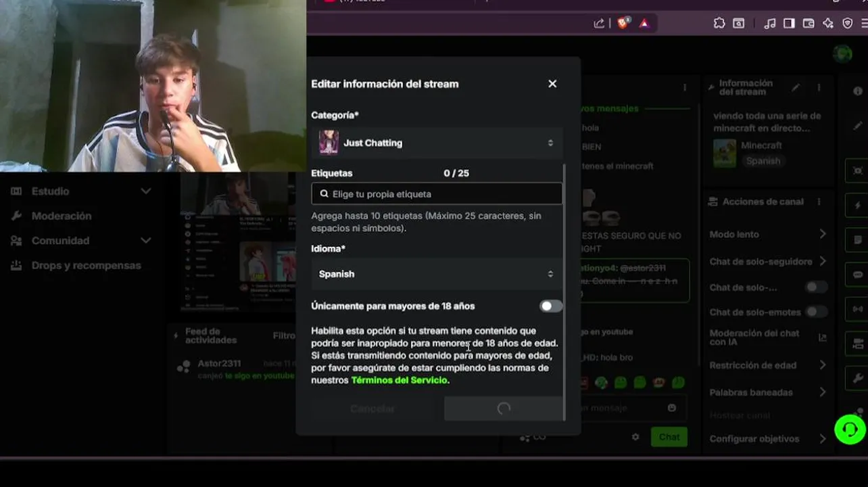
Task: Click the Brave Rewards triangle icon
Action: pos(644,24)
